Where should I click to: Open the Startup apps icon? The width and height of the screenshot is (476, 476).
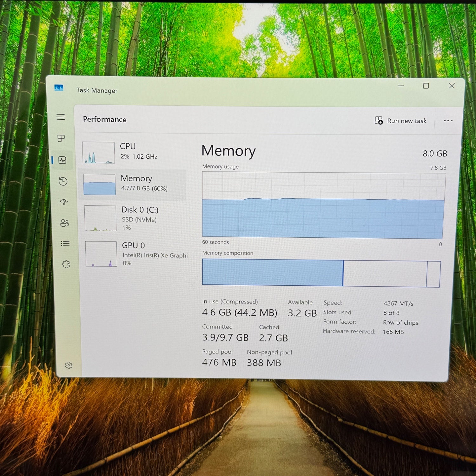64,202
